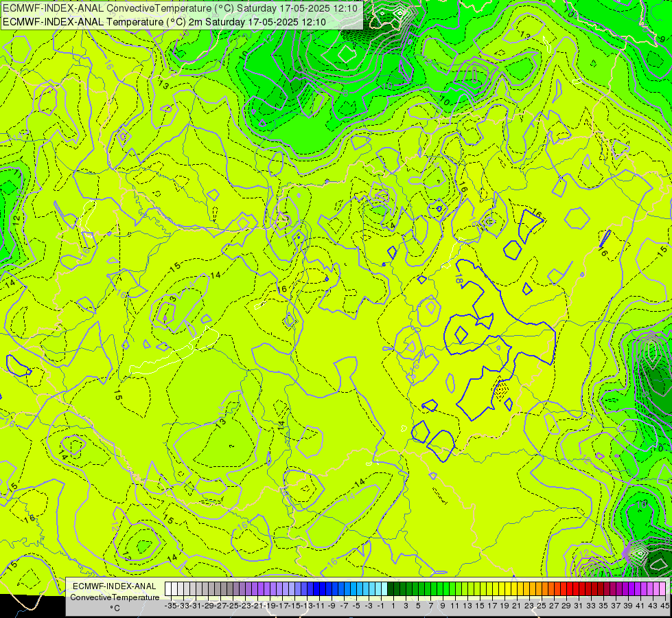Viewport: 672px width, 618px height.
Task: Pick the cyan legend swatch above -3
Action: [366, 588]
